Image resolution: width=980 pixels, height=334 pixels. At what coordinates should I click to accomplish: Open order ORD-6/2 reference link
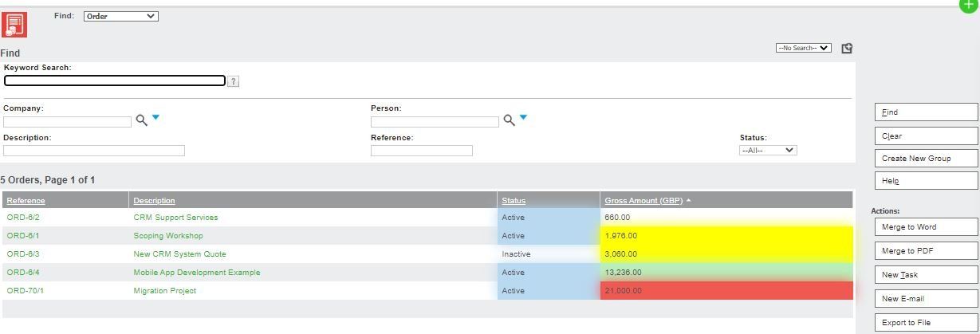[23, 218]
